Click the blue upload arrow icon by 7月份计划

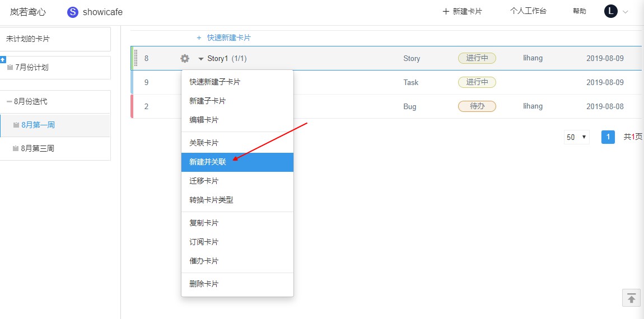[3, 59]
